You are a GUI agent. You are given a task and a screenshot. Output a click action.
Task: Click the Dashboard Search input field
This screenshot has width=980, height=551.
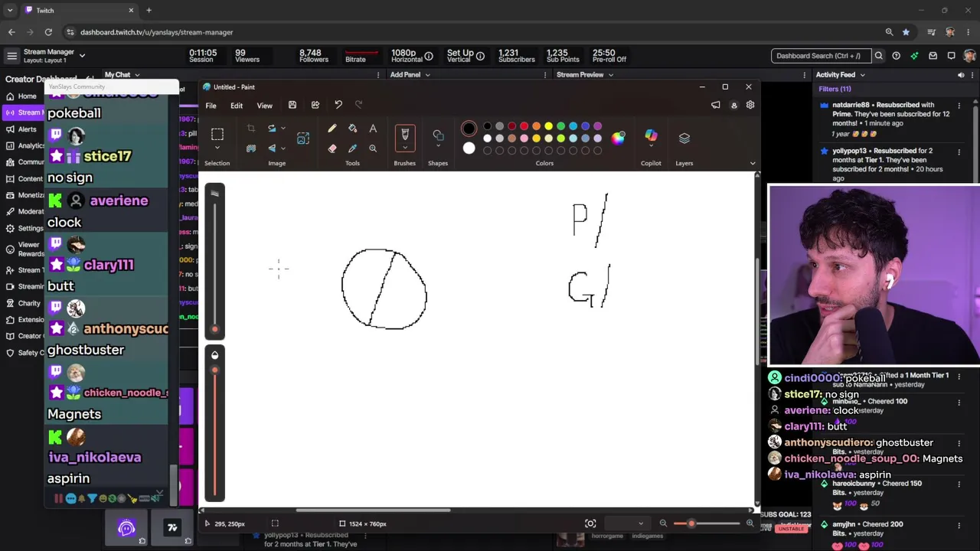coord(821,56)
